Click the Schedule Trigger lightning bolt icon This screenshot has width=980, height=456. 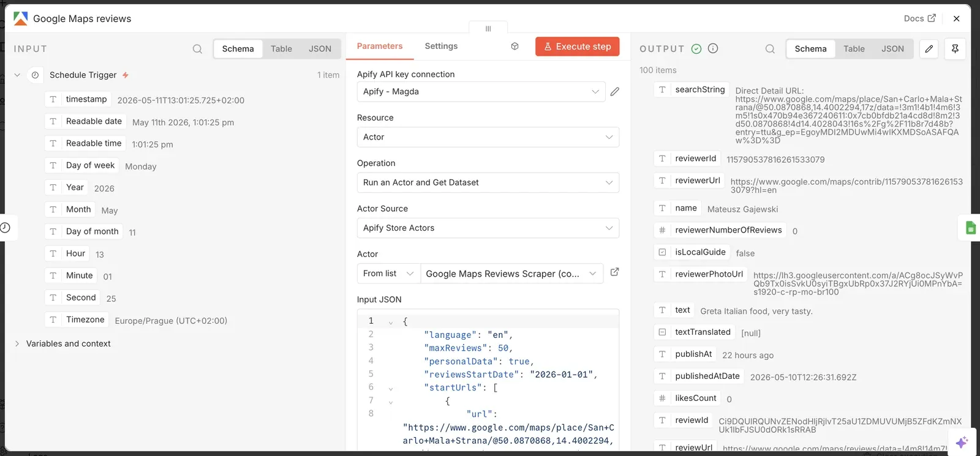coord(126,75)
